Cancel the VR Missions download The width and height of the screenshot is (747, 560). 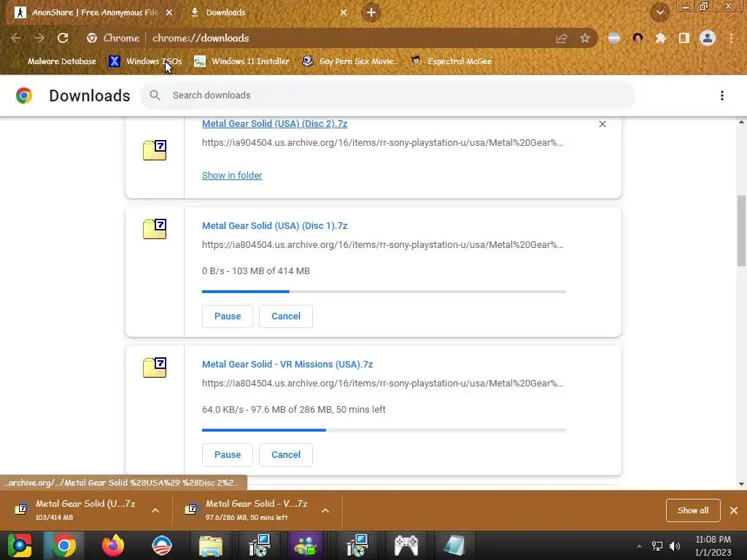coord(286,455)
